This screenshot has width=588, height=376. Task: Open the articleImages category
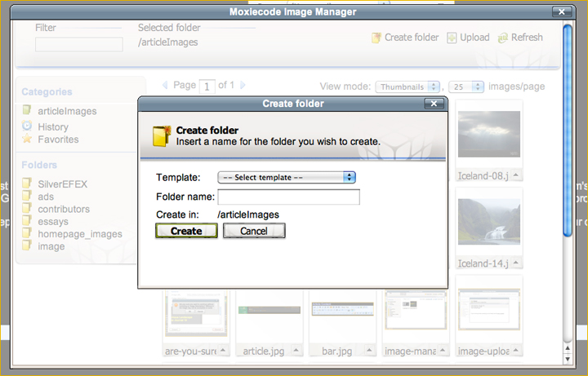pos(67,111)
